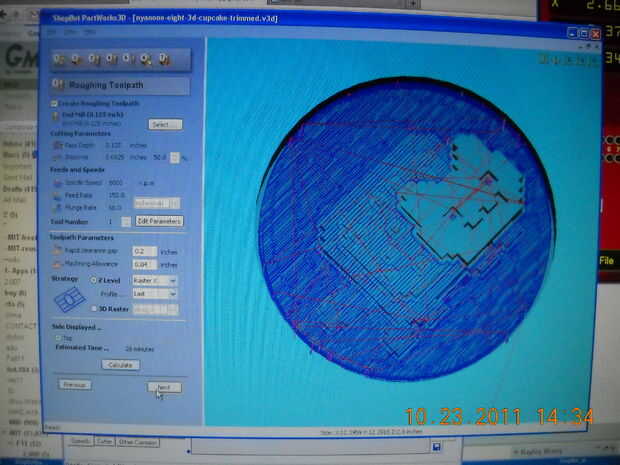620x465 pixels.
Task: Click the Feed Rate value 150.0
Action: (x=116, y=195)
